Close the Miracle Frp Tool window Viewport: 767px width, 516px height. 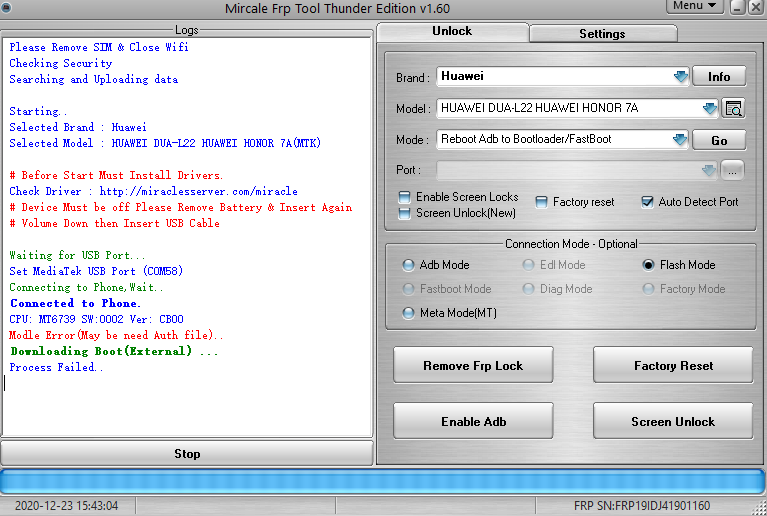[x=756, y=7]
